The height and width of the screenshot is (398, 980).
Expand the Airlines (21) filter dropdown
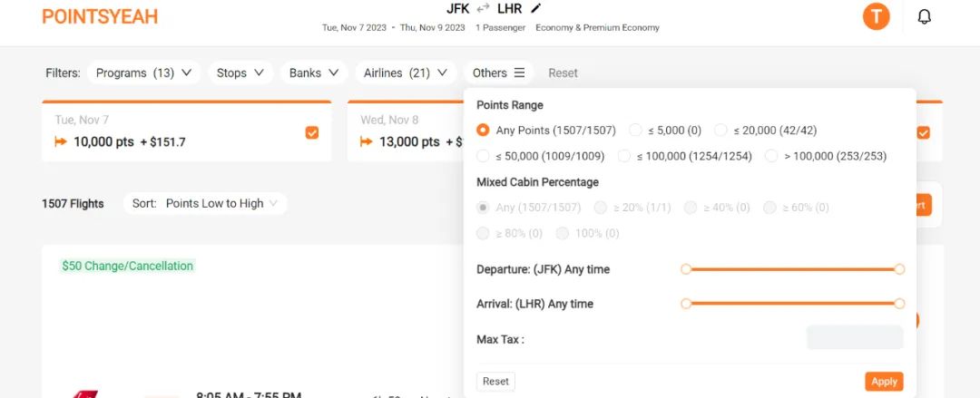tap(406, 73)
